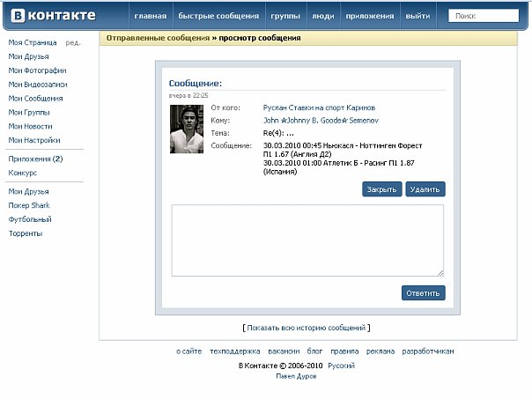Open быстрые сообщения in top menu

pos(218,16)
